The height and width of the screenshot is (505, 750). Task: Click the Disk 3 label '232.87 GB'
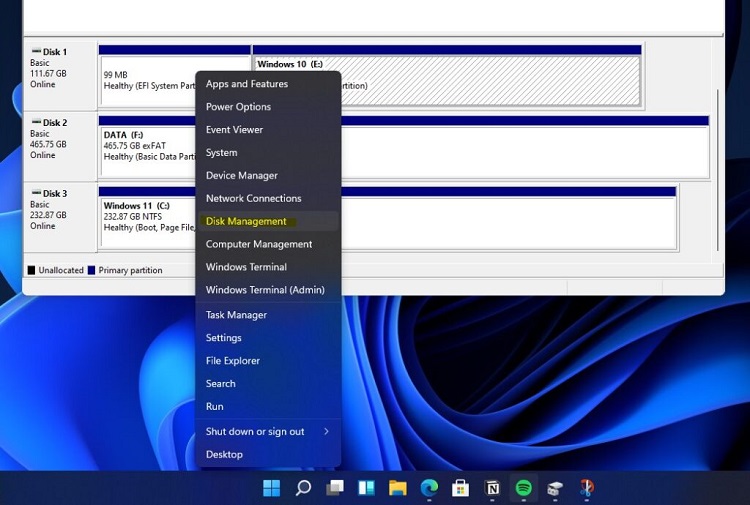(x=48, y=215)
